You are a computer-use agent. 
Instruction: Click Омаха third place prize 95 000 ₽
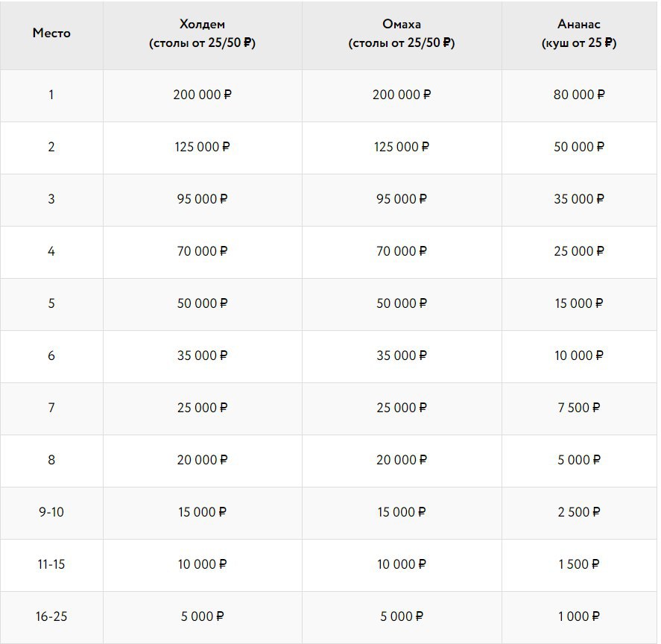(x=402, y=199)
